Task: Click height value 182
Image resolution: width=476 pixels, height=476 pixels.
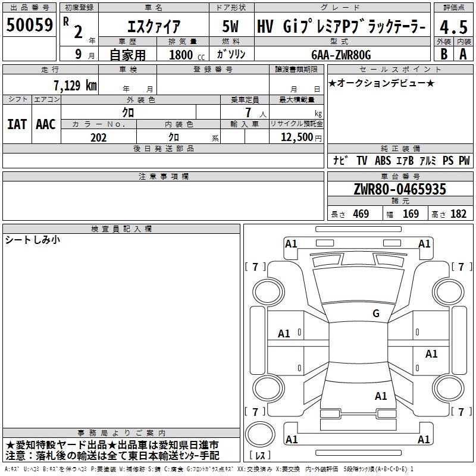Action: point(458,214)
